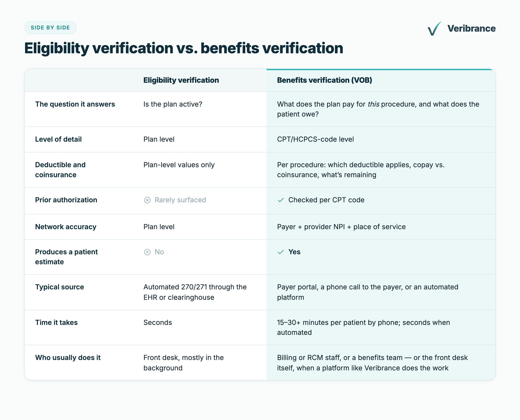Click the CPT/HCPCS-code level cell
The width and height of the screenshot is (520, 420).
pyautogui.click(x=315, y=139)
